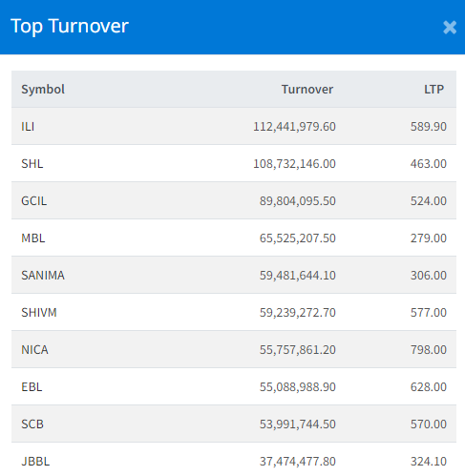This screenshot has height=476, width=465.
Task: Click LTP value 628.00
Action: (x=429, y=387)
